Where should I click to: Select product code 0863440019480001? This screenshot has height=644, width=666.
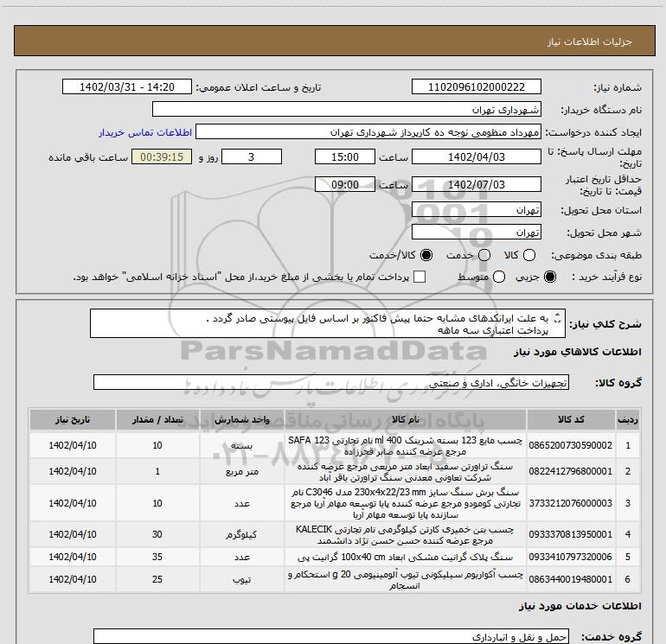tap(571, 579)
